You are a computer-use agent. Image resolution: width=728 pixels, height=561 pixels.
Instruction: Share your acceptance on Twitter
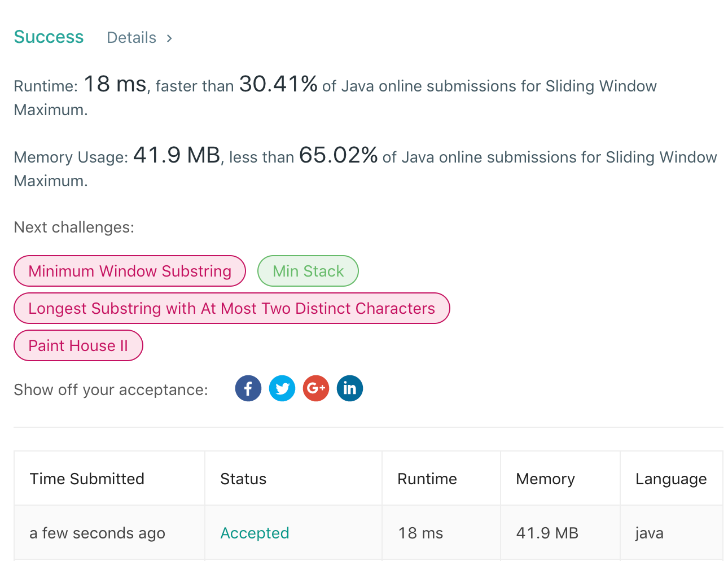pyautogui.click(x=282, y=388)
